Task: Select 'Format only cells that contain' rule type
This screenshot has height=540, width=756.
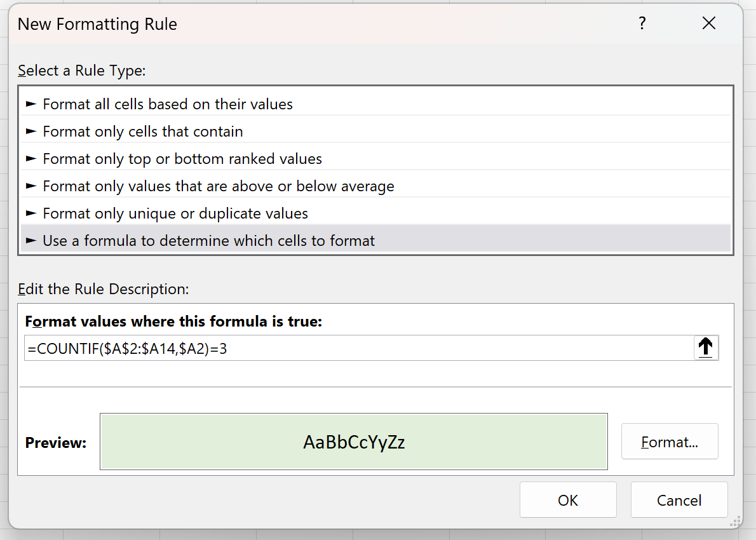Action: [x=376, y=131]
